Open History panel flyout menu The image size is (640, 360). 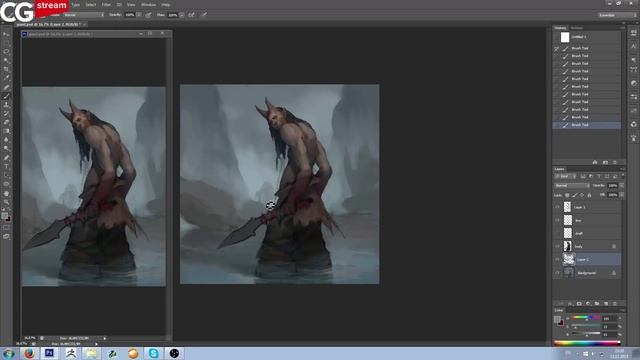coord(622,28)
